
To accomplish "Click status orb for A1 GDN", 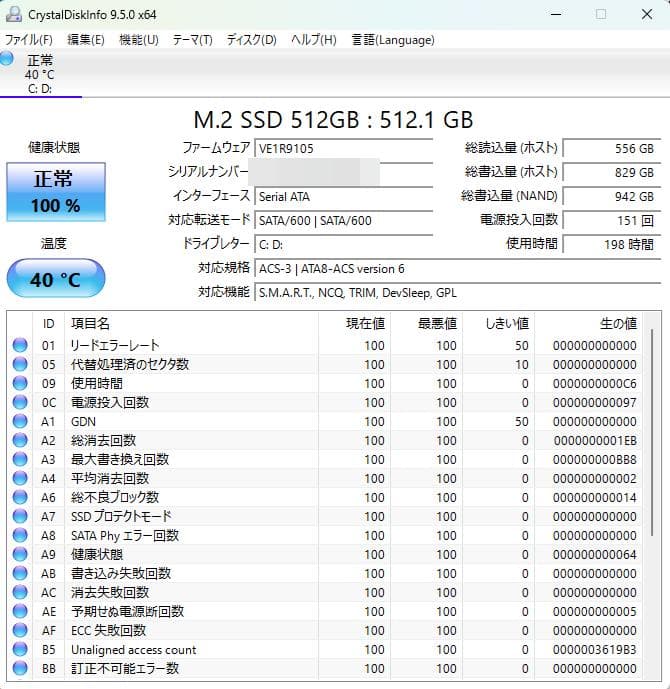I will pyautogui.click(x=20, y=421).
